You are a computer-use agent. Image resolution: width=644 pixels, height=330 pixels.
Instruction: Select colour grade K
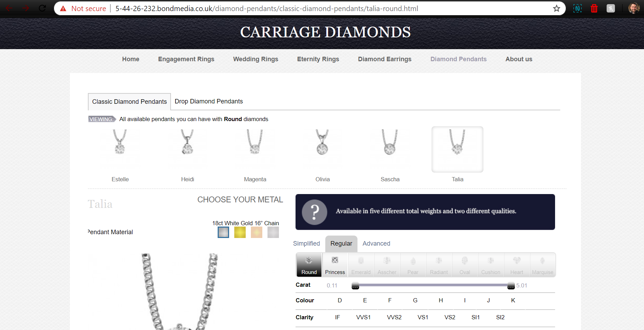click(x=513, y=301)
